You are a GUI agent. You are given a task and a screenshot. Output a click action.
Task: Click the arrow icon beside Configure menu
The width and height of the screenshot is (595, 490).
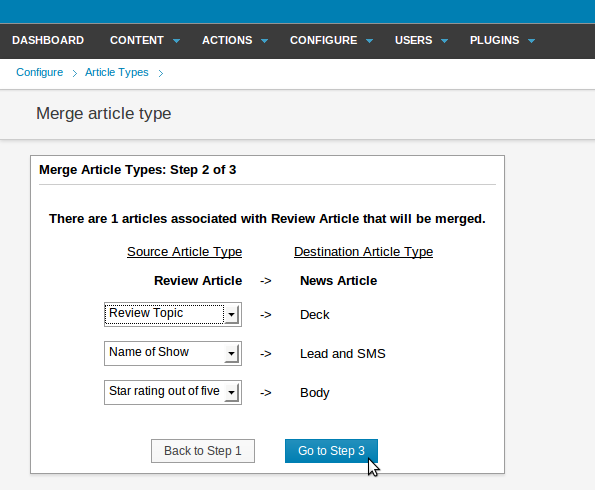(370, 41)
